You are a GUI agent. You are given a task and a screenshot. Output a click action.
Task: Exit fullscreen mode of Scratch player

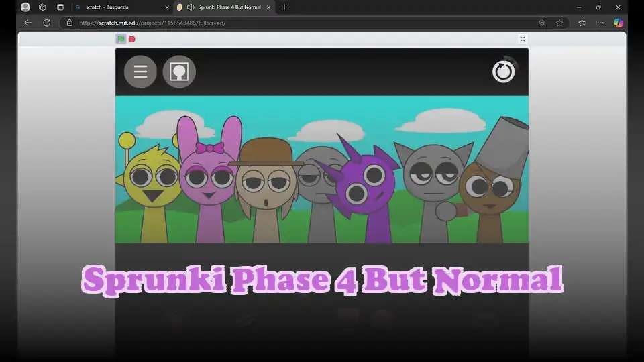(523, 39)
